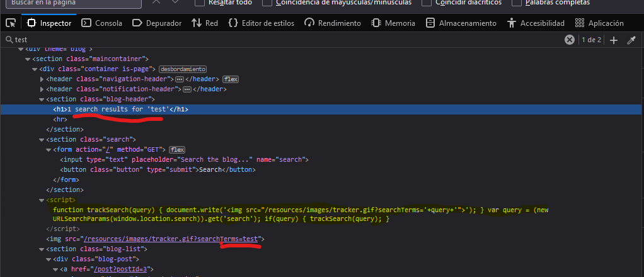This screenshot has height=277, width=644.
Task: Go to previous find-in-page match
Action: tap(156, 2)
